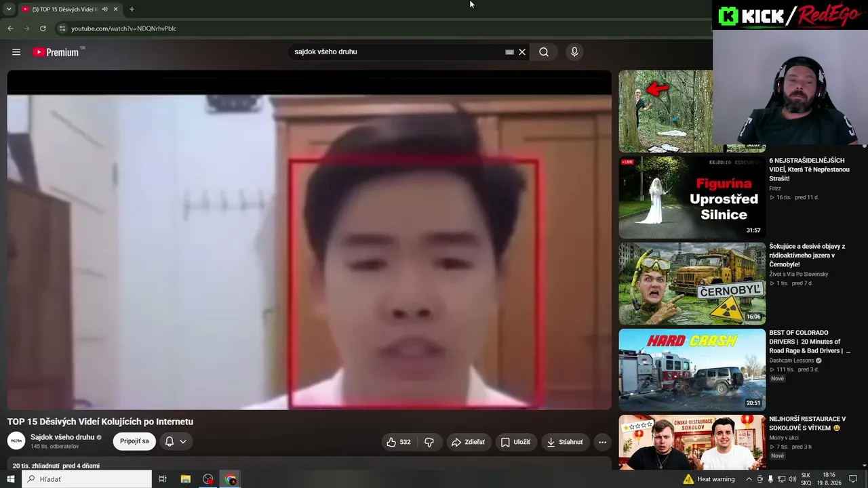Open the volume speaker tray icon

pyautogui.click(x=792, y=479)
